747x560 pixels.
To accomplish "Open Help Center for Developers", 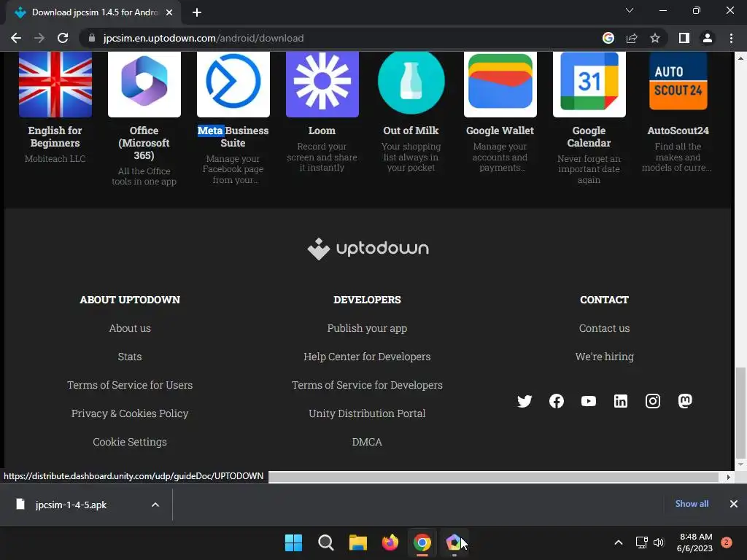I will click(367, 357).
